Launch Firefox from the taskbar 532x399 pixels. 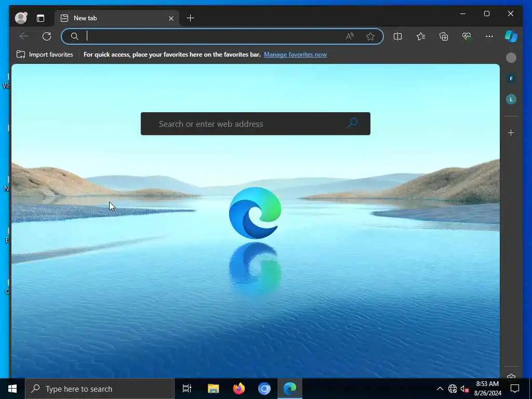[239, 389]
